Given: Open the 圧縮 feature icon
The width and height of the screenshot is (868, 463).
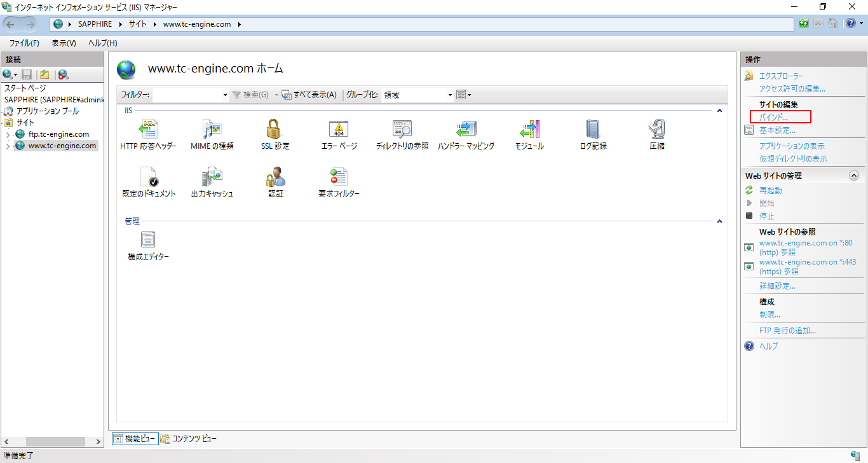Looking at the screenshot, I should pos(656,129).
